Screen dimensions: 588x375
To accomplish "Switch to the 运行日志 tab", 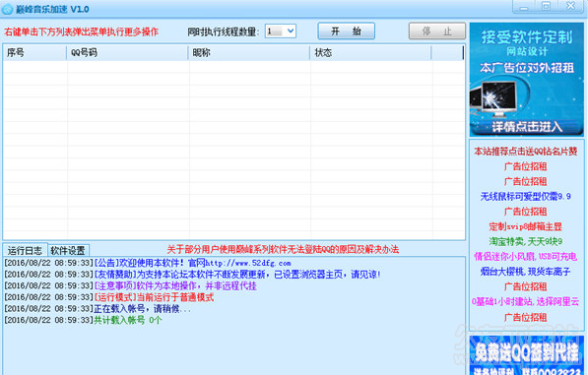I will pyautogui.click(x=26, y=250).
